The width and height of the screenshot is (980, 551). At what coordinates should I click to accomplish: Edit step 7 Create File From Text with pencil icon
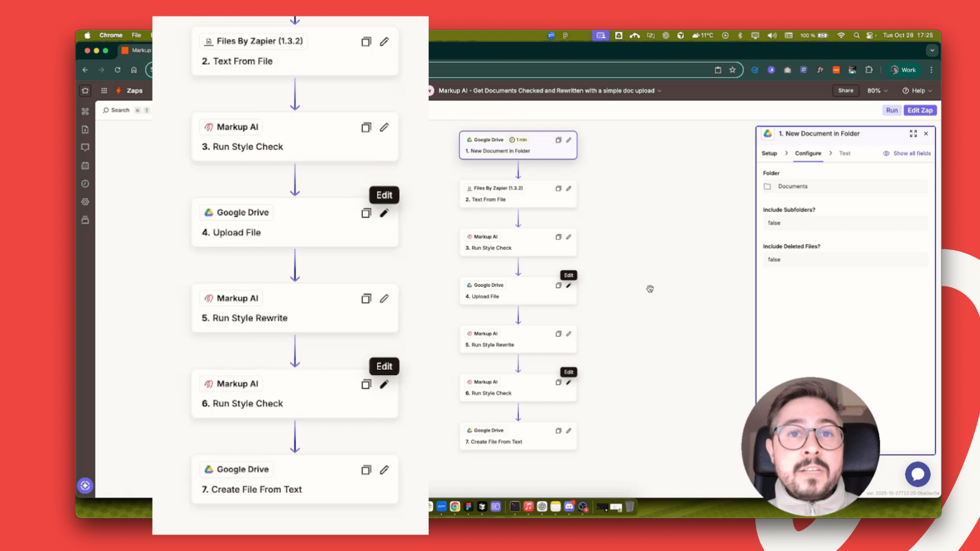384,469
